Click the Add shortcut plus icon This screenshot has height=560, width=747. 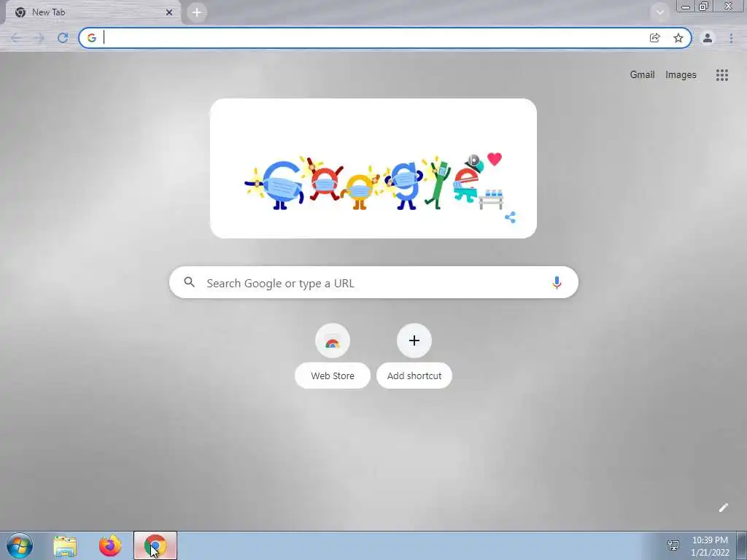click(x=414, y=341)
